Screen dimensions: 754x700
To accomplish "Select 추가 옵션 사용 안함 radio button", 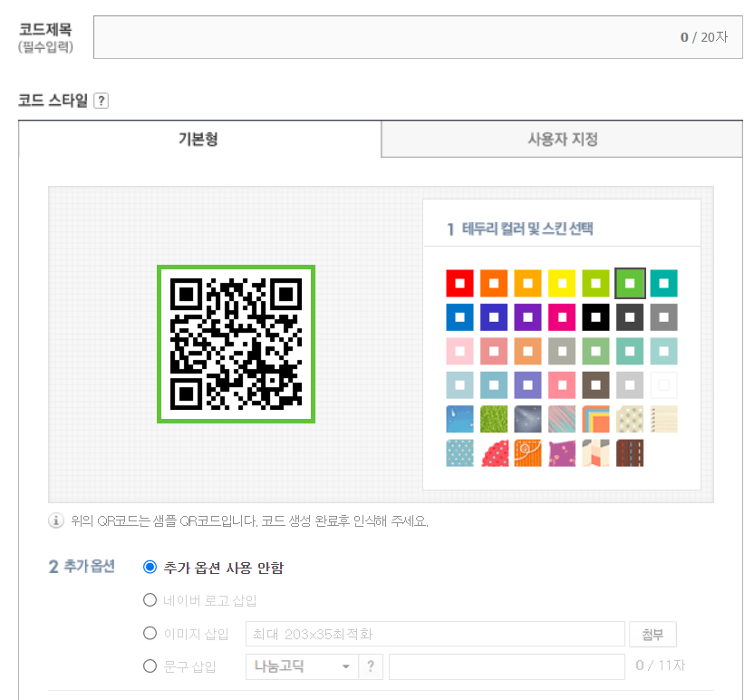I will (x=150, y=568).
